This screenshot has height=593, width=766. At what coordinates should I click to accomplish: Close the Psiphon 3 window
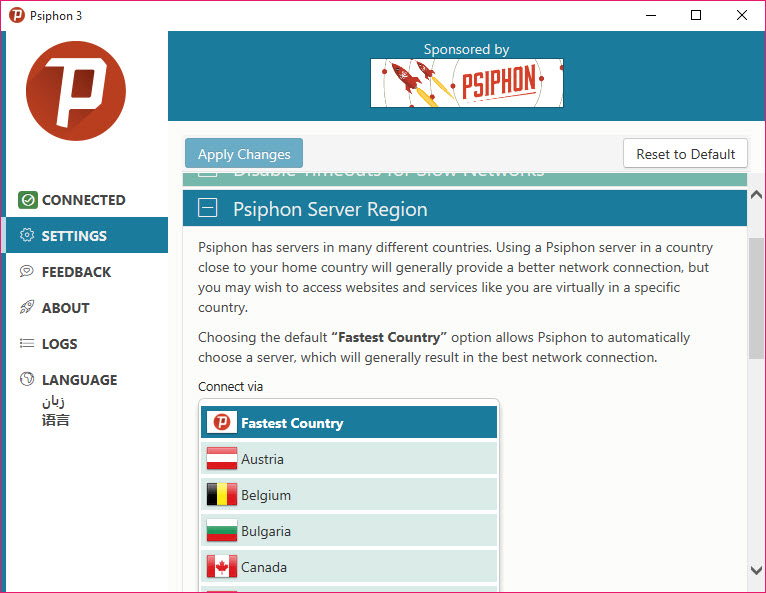point(742,15)
